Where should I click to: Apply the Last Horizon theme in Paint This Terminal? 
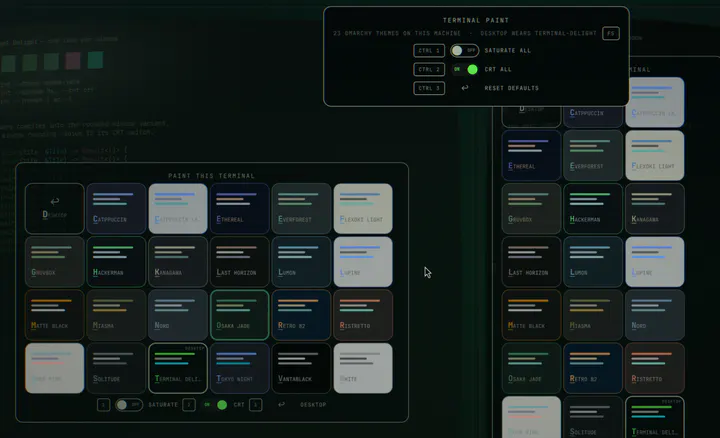(x=240, y=262)
